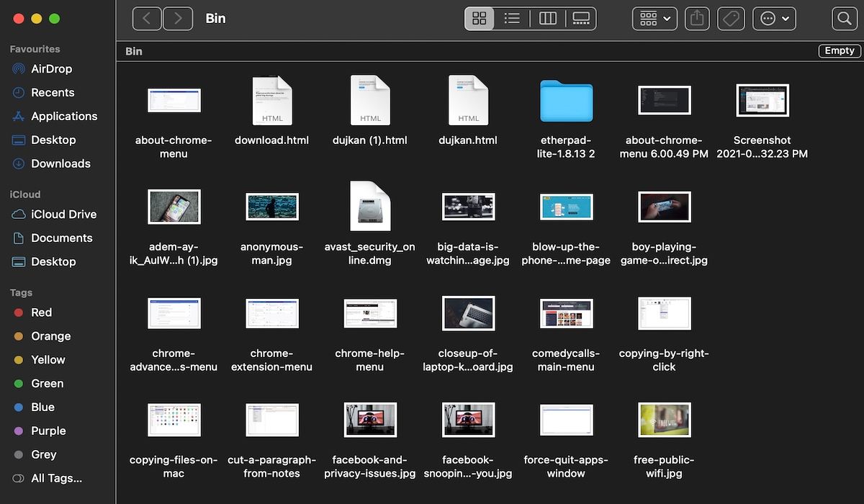The width and height of the screenshot is (864, 504).
Task: Click the Share icon in the toolbar
Action: (x=696, y=18)
